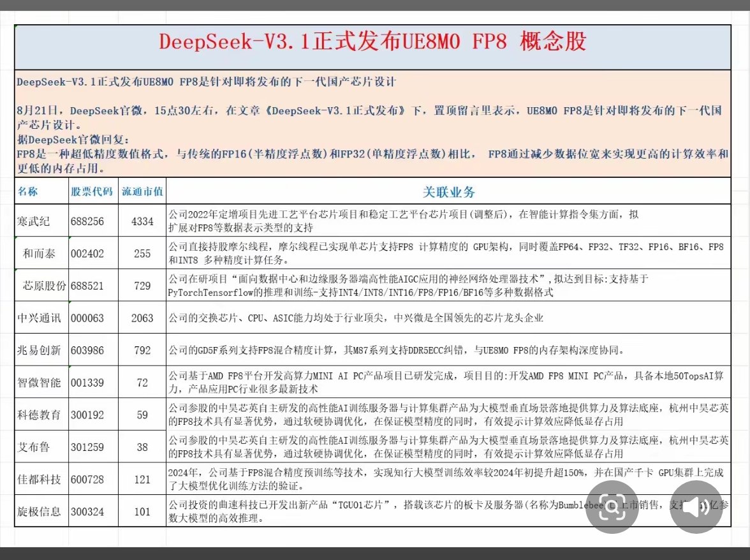Click 旋极信息 description about TGU01芯片
Viewport: 750px width, 560px height.
coord(448,512)
